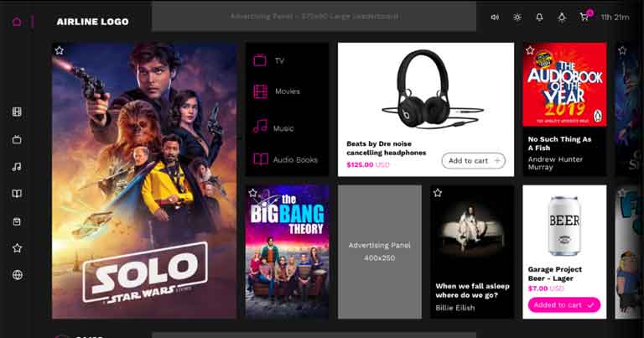Open the shopping cart icon

(584, 17)
